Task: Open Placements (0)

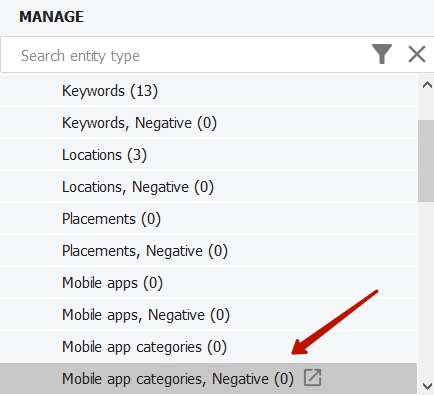Action: pos(208,219)
